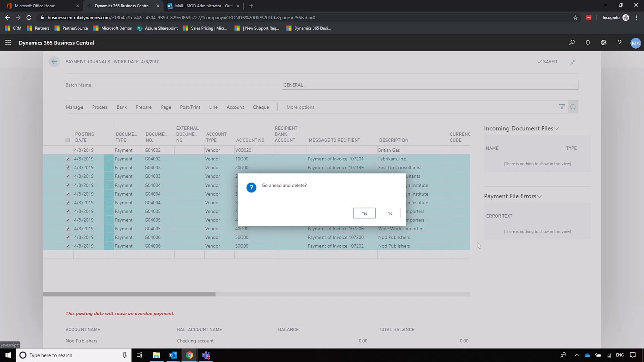
Task: Cancel deletion with No button
Action: tap(390, 213)
